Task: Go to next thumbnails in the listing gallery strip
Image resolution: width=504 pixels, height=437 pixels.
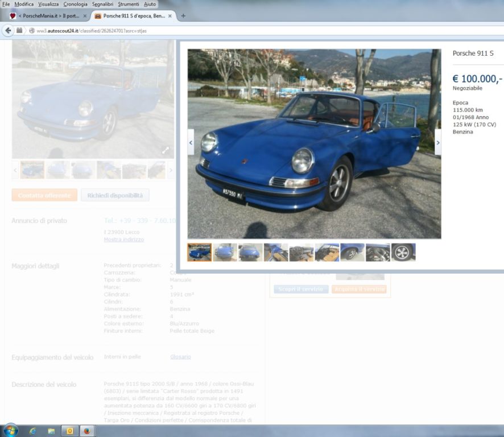Action: pyautogui.click(x=171, y=170)
